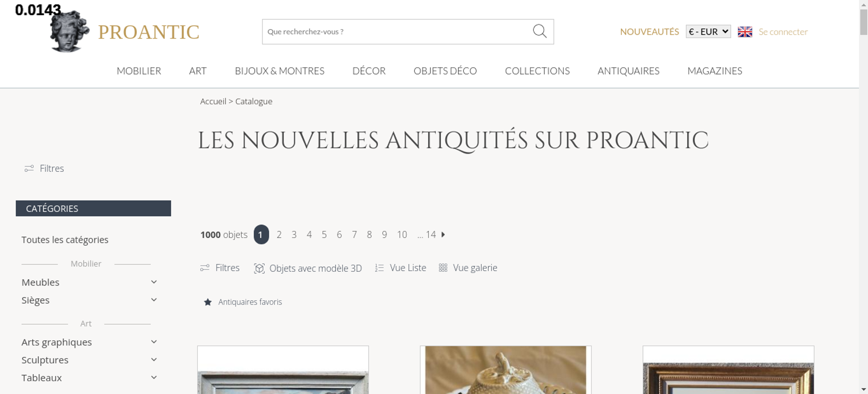Click the Antiquaires favoris star icon
868x394 pixels.
click(x=208, y=302)
